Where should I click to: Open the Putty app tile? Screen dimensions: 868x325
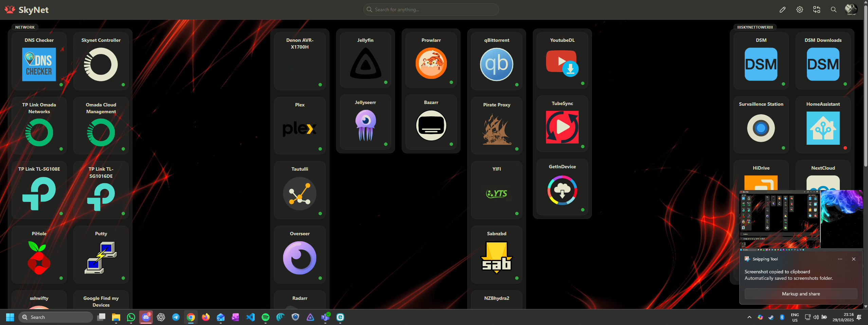tap(101, 255)
